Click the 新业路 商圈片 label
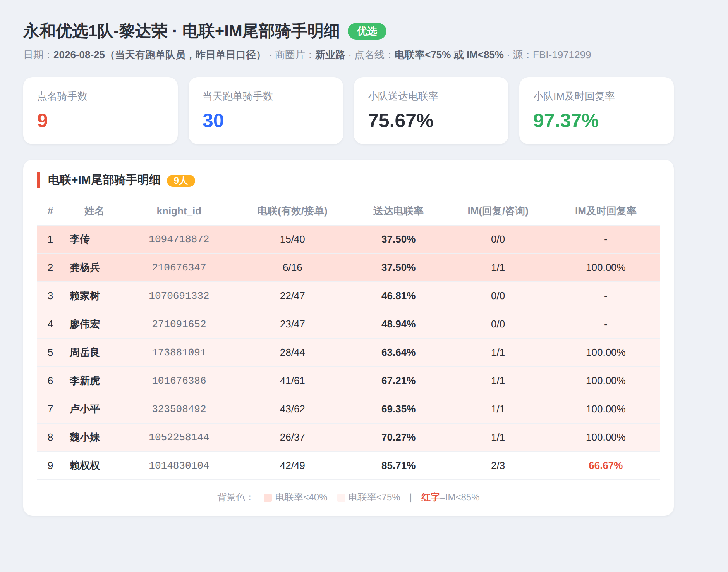Viewport: 728px width, 572px height. coord(330,55)
